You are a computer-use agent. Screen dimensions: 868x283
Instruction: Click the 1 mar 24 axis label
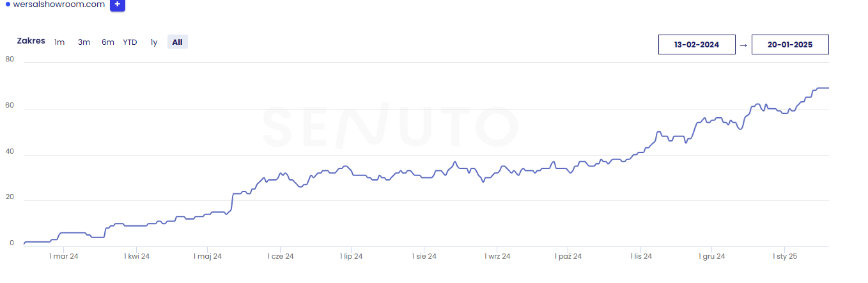pyautogui.click(x=64, y=257)
